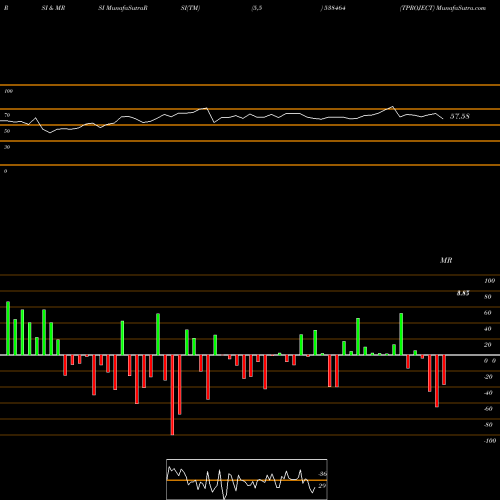The height and width of the screenshot is (500, 500).
Task: Click the "29" value in the mini chart
Action: (x=322, y=486)
